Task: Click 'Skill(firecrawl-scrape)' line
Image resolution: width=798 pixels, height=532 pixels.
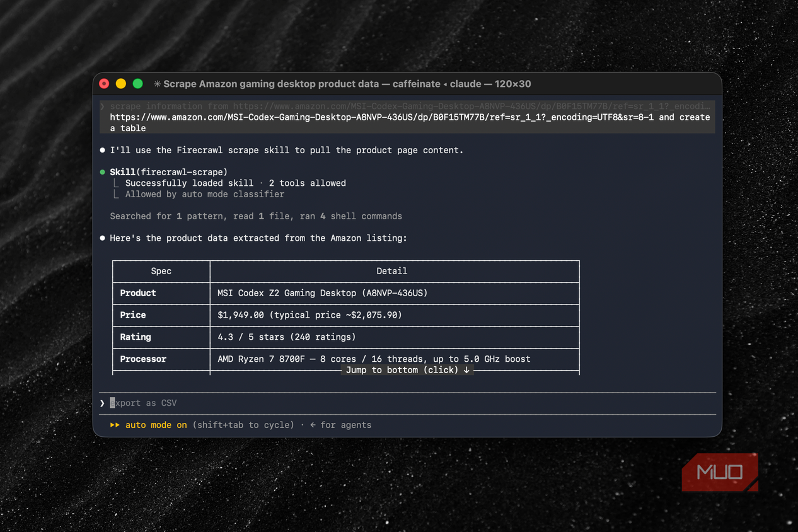Action: point(168,172)
